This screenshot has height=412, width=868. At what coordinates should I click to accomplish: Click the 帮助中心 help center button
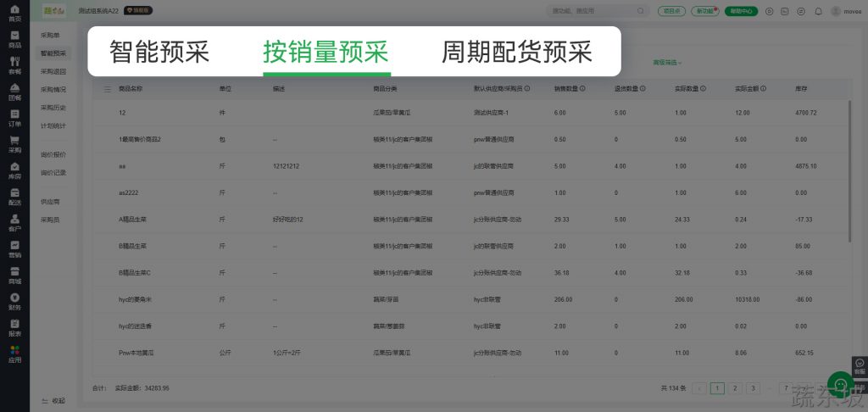pos(741,12)
